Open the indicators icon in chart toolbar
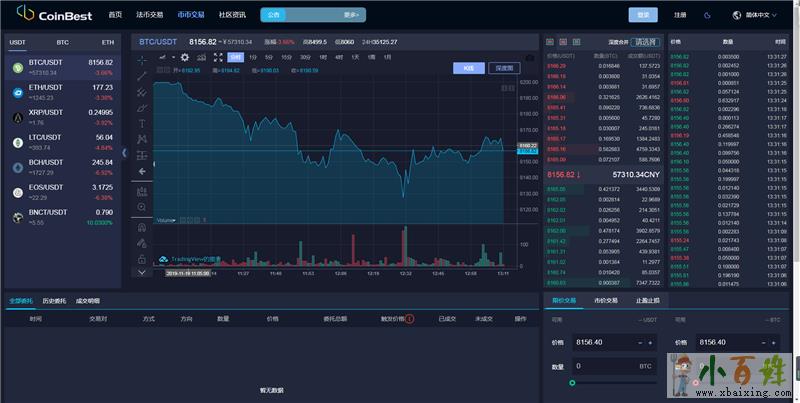 201,57
